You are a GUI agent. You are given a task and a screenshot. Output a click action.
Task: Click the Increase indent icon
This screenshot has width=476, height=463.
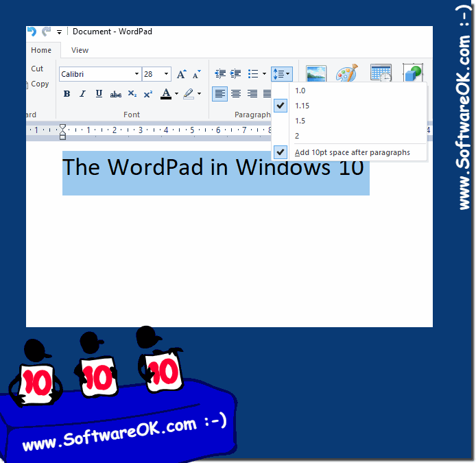(235, 74)
